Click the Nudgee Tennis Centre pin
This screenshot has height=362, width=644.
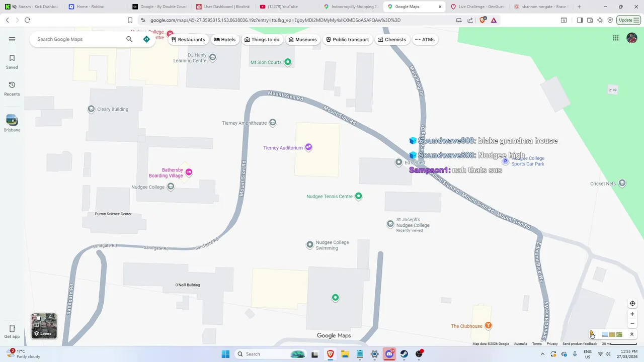359,196
